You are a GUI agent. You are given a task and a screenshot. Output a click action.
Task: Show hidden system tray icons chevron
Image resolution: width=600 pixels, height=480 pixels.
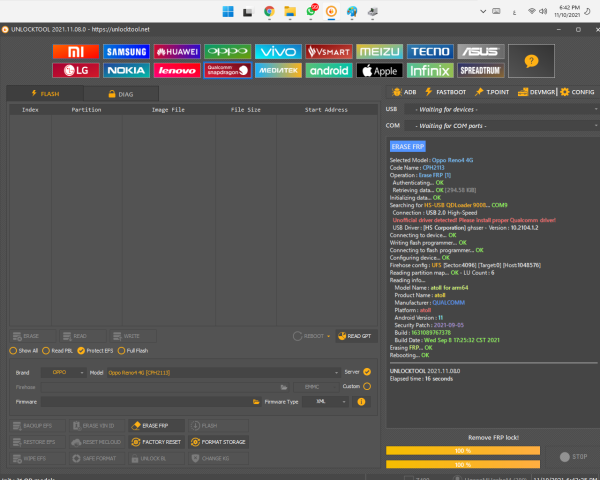[483, 11]
